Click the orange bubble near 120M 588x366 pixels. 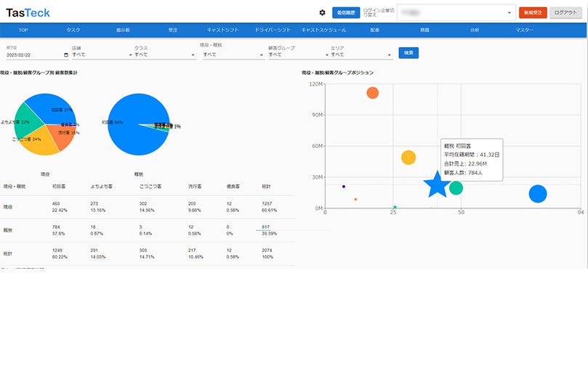(372, 92)
